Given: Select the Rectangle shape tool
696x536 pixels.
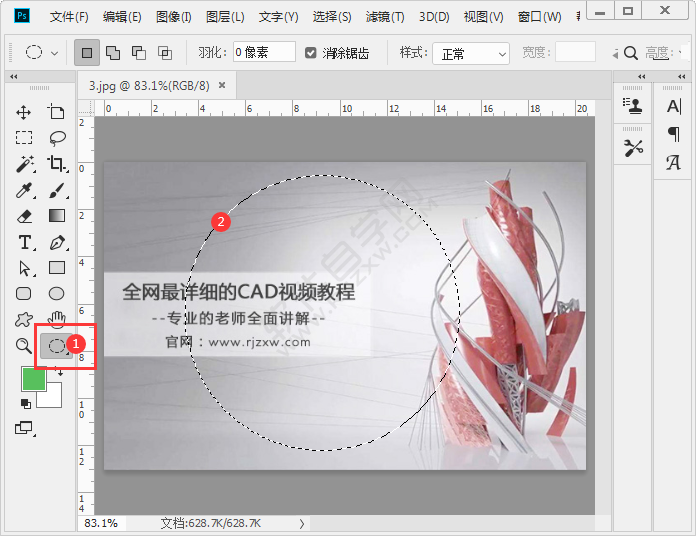Looking at the screenshot, I should (x=56, y=268).
